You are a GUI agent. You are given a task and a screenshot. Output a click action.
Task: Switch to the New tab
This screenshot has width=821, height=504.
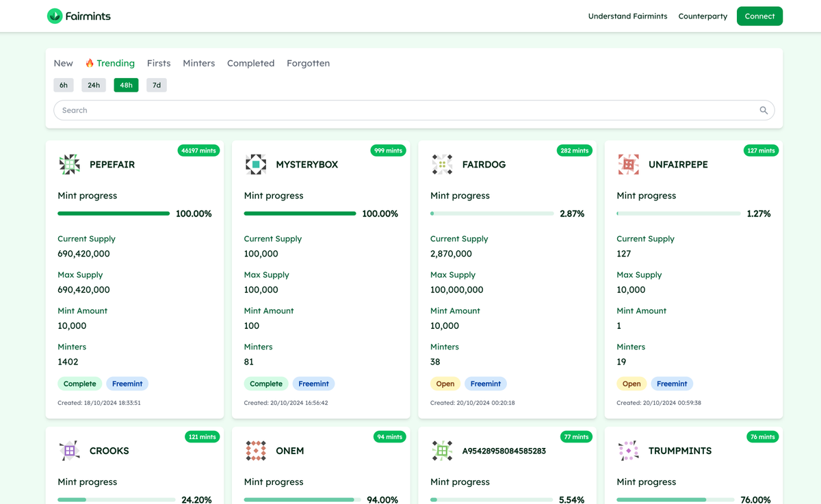pyautogui.click(x=63, y=63)
